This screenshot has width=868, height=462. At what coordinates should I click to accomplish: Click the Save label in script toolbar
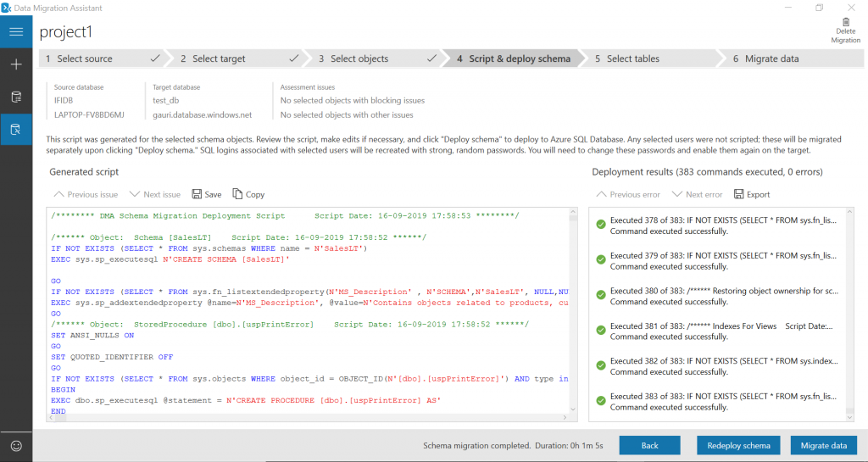pyautogui.click(x=213, y=194)
